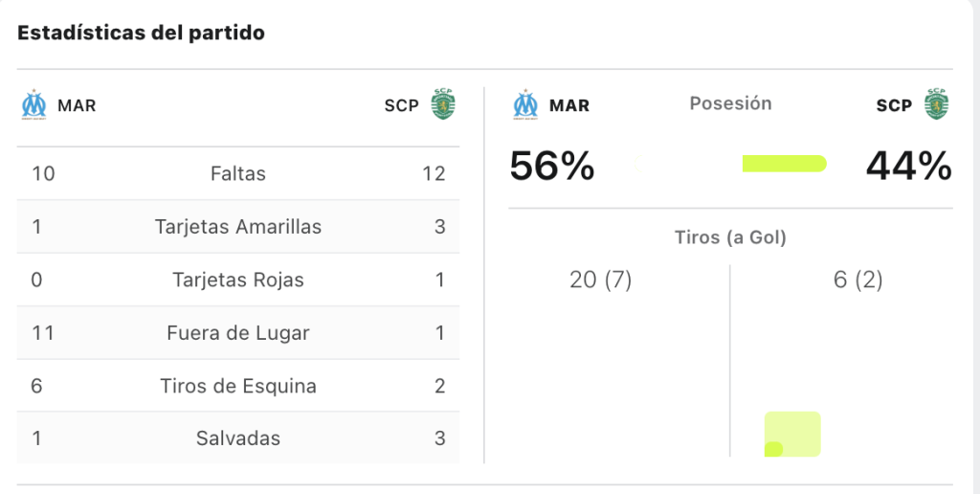Click the Tiros (a Gol) heading
The width and height of the screenshot is (980, 494).
730,237
